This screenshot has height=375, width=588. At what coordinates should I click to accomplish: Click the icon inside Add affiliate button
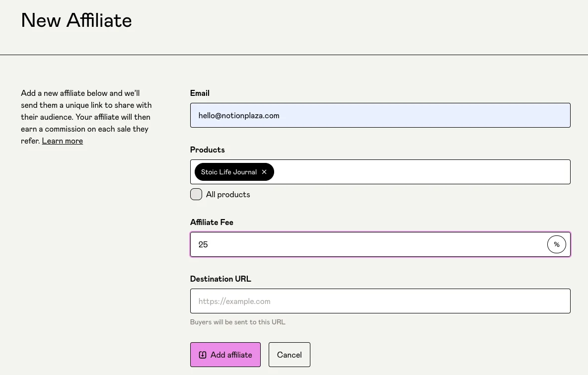203,355
